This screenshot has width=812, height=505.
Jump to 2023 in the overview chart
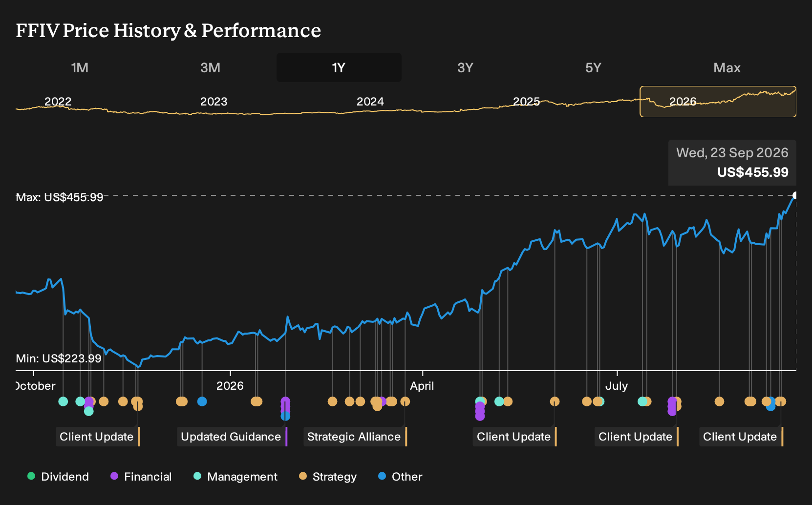214,102
